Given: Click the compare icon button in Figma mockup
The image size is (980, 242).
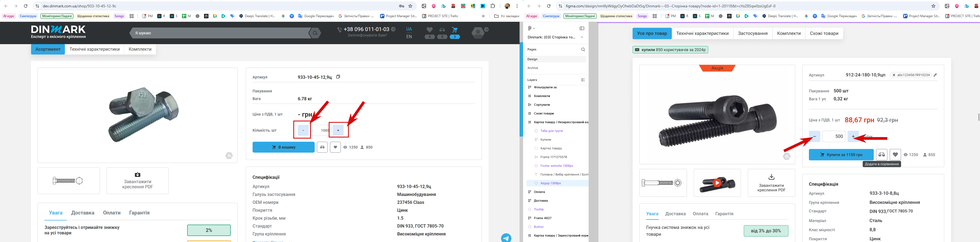Looking at the screenshot, I should coord(881,155).
